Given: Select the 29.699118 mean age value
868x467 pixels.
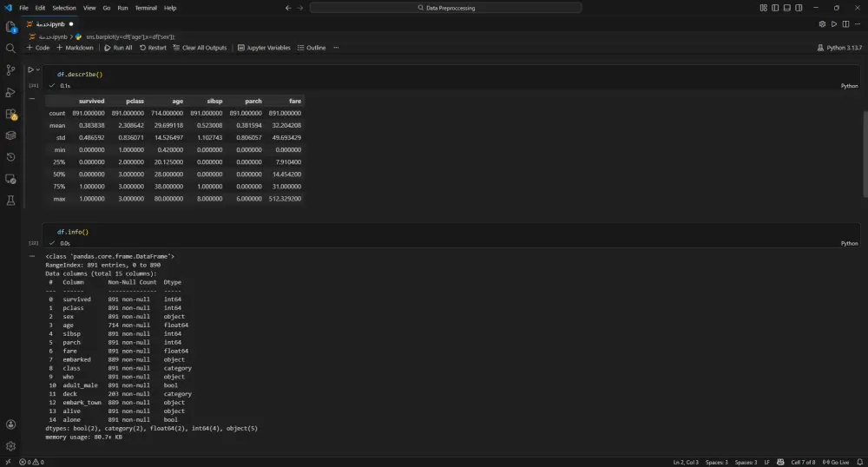Looking at the screenshot, I should (x=168, y=126).
